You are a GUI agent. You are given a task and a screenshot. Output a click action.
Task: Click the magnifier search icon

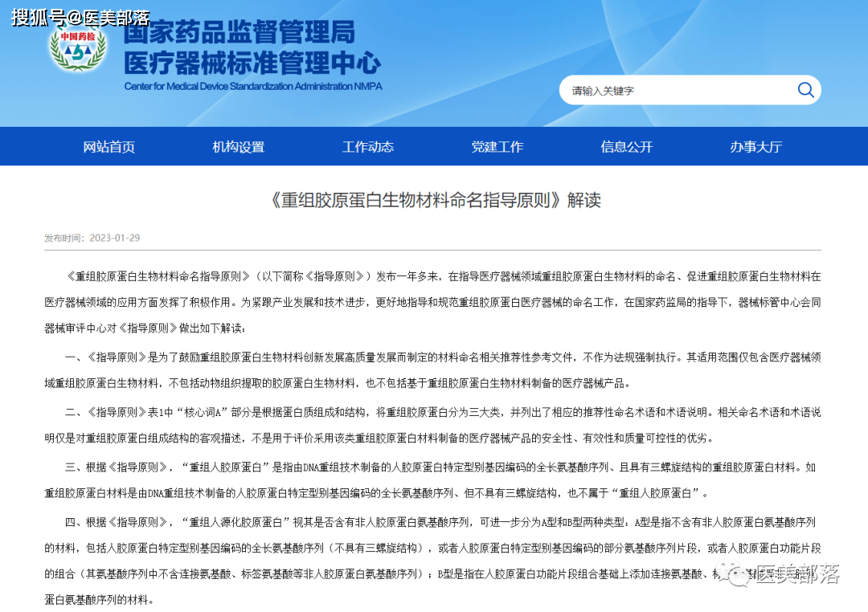[805, 90]
